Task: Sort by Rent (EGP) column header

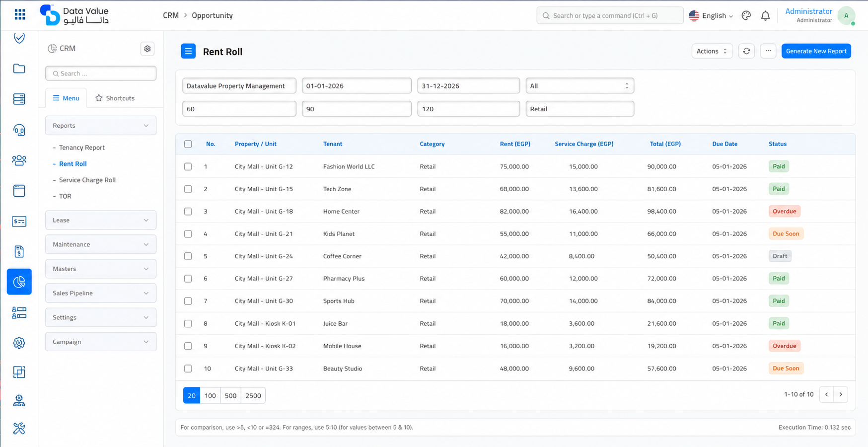Action: [x=515, y=144]
